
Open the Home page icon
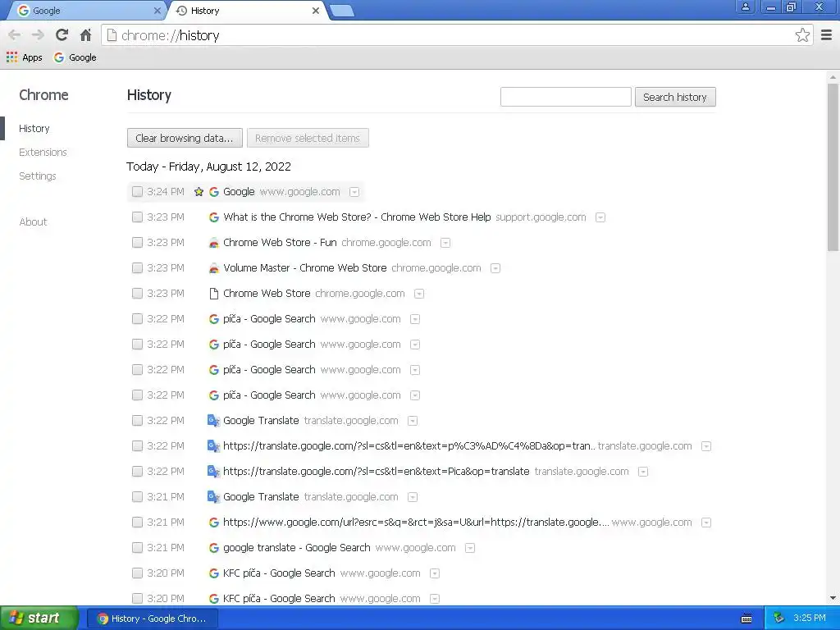click(x=85, y=35)
